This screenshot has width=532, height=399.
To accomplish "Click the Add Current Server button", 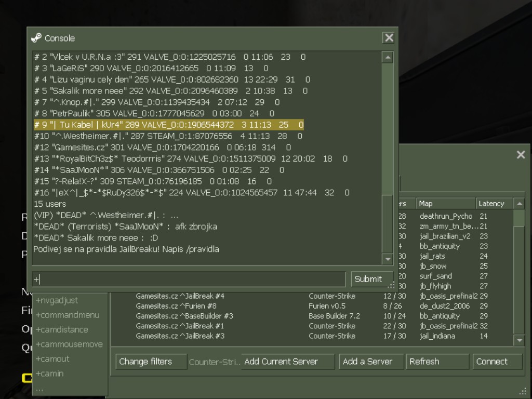I will point(288,362).
